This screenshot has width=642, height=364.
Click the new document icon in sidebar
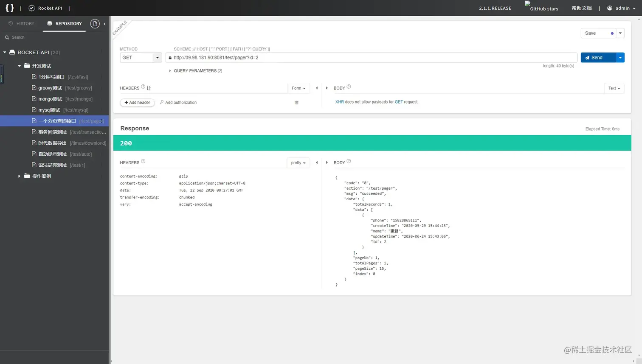pos(95,24)
